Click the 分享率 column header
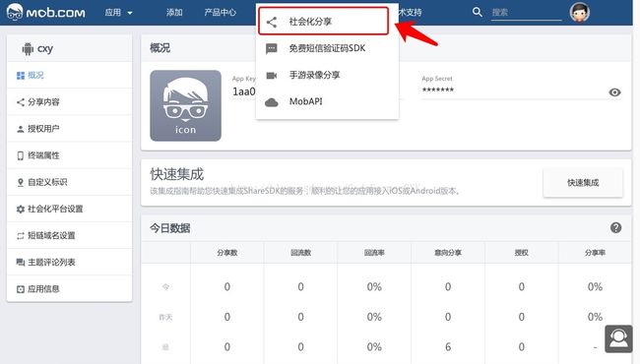 coord(595,253)
